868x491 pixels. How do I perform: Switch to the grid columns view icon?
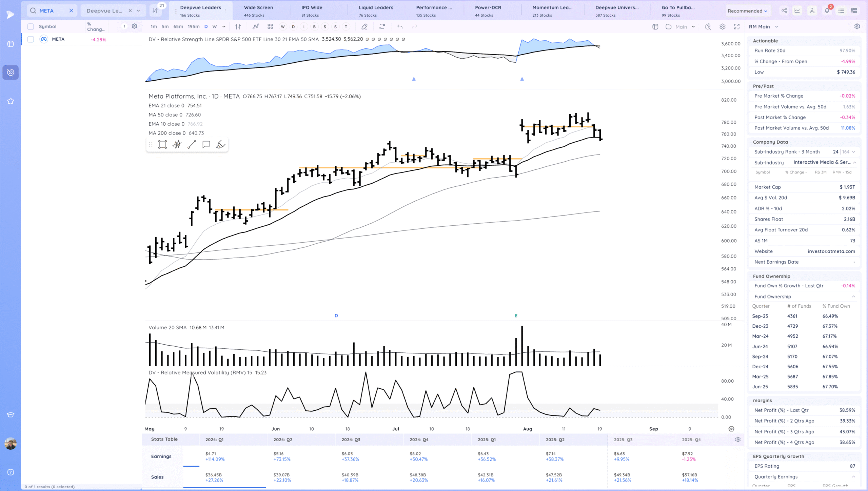tap(854, 11)
